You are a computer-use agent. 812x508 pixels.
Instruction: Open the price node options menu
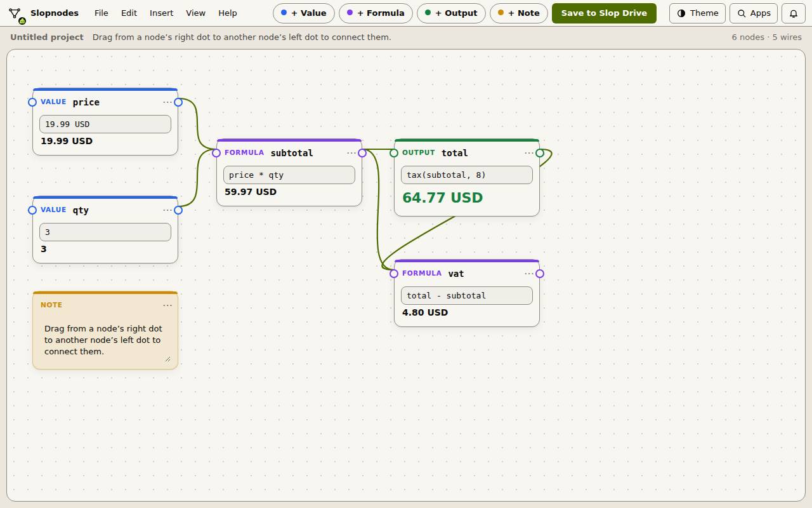pyautogui.click(x=167, y=102)
